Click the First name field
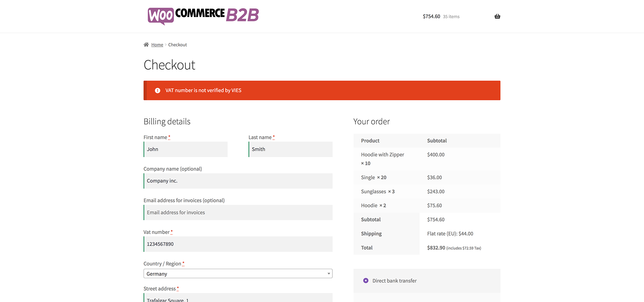Screen dimensions: 644x302 coord(186,149)
